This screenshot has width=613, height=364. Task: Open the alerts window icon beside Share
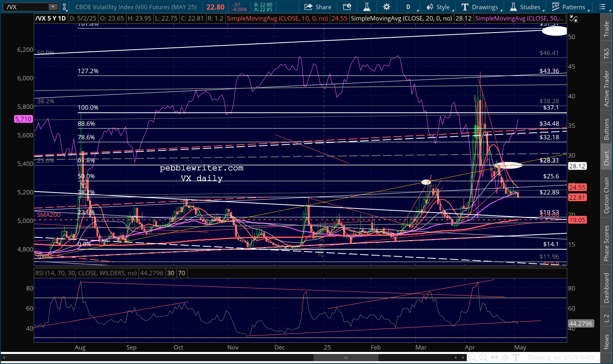[x=347, y=7]
